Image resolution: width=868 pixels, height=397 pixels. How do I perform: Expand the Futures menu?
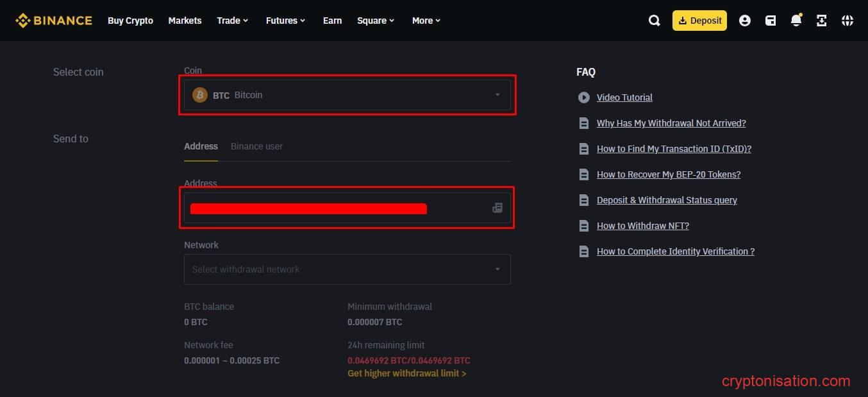pos(285,21)
